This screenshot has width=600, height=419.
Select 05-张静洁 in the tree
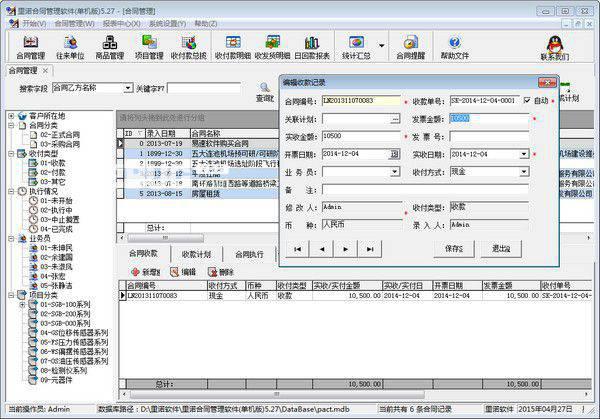(x=56, y=285)
